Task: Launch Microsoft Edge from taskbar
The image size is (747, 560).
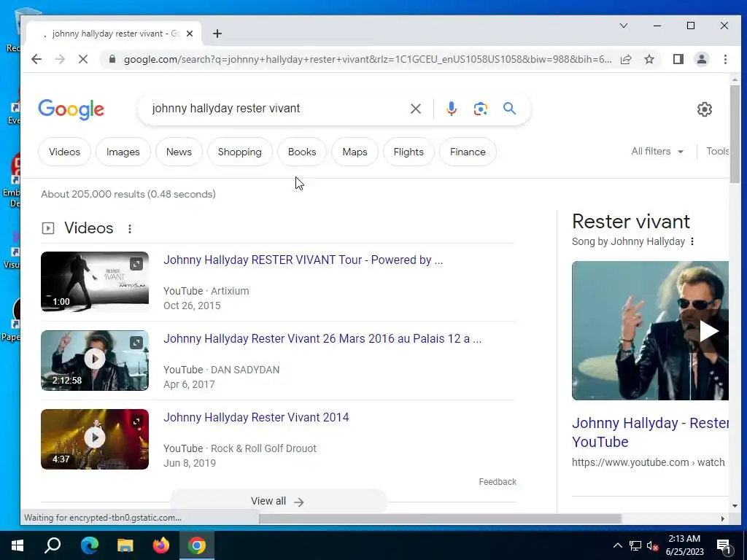Action: [89, 545]
